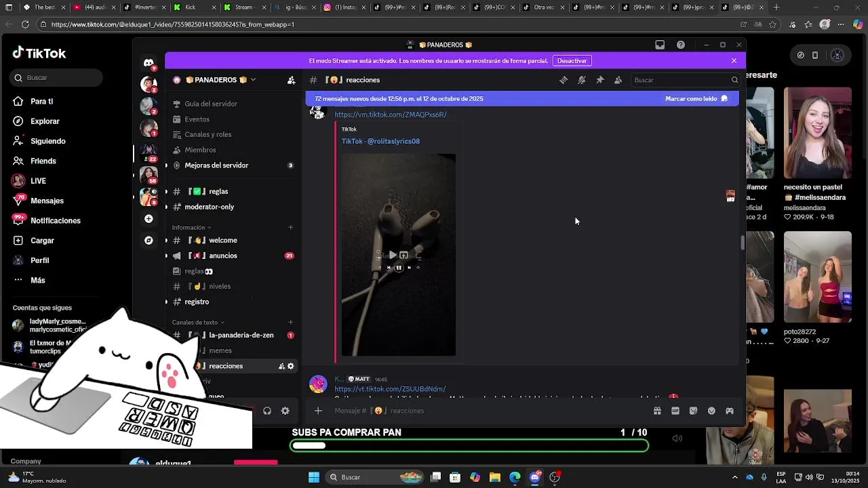Expand arrow beside welcome channel
Viewport: 868px width, 488px height.
pos(167,240)
